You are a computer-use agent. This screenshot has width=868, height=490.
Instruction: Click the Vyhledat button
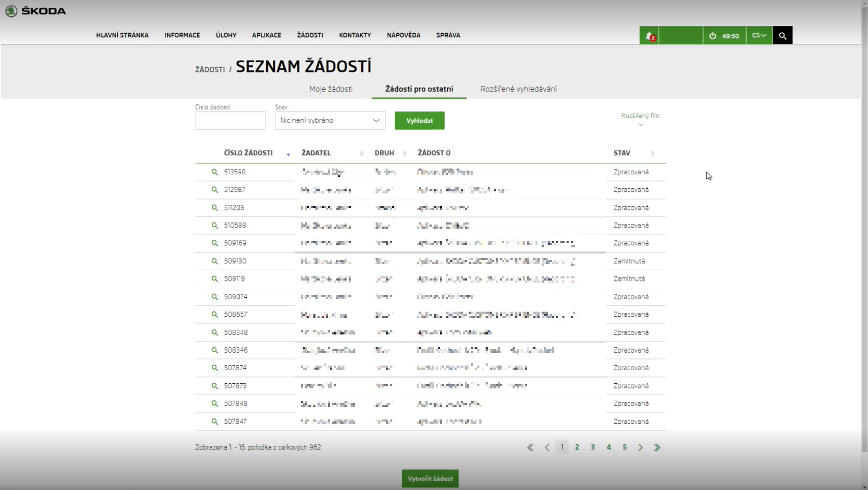pos(419,121)
